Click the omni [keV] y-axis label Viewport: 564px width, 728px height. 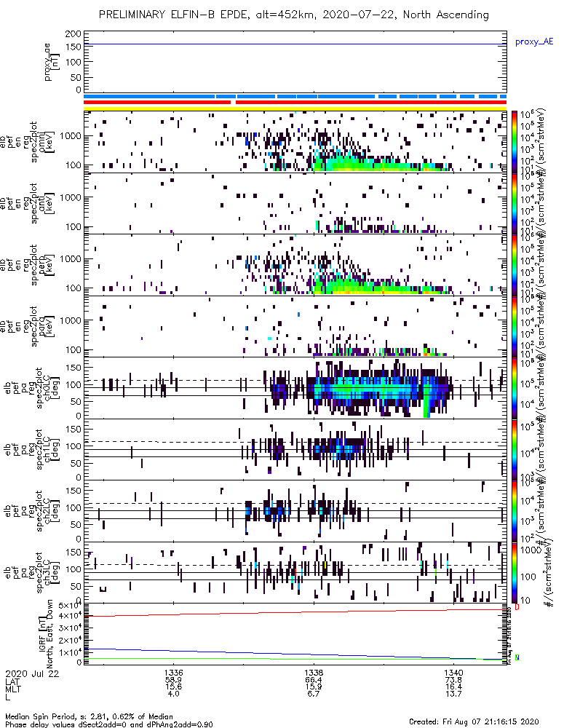(x=28, y=142)
